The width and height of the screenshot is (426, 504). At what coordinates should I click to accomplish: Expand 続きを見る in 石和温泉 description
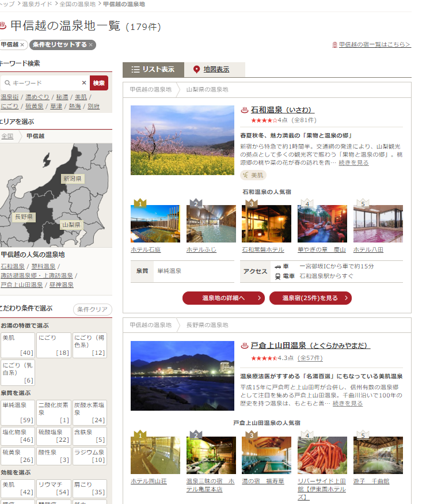(353, 162)
